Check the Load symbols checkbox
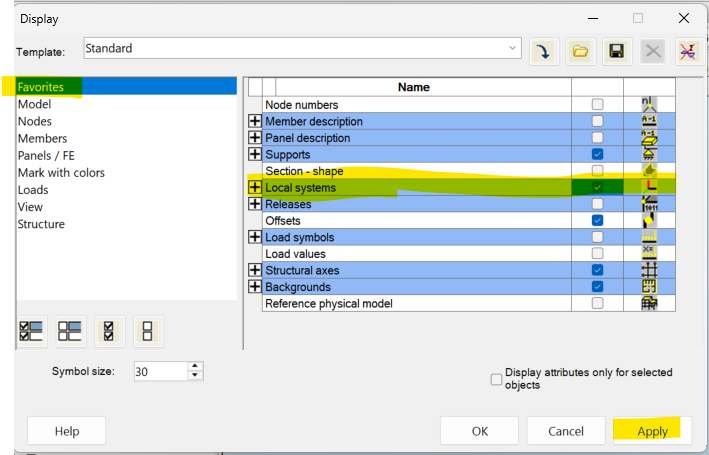Screen dimensions: 709x455 [x=597, y=237]
